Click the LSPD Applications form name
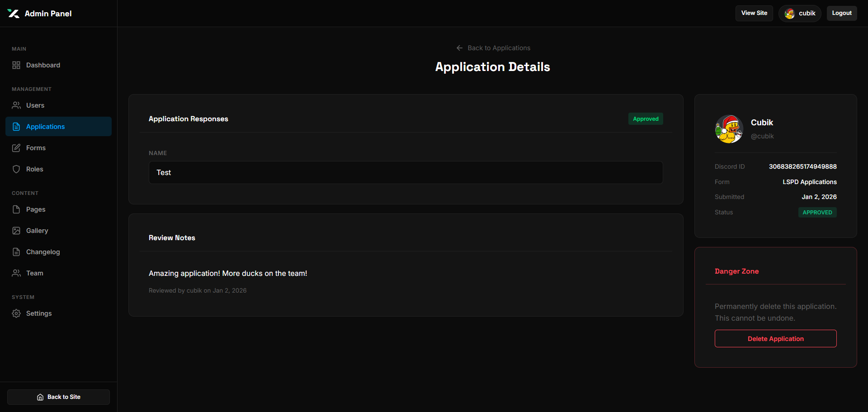This screenshot has height=412, width=868. (810, 182)
